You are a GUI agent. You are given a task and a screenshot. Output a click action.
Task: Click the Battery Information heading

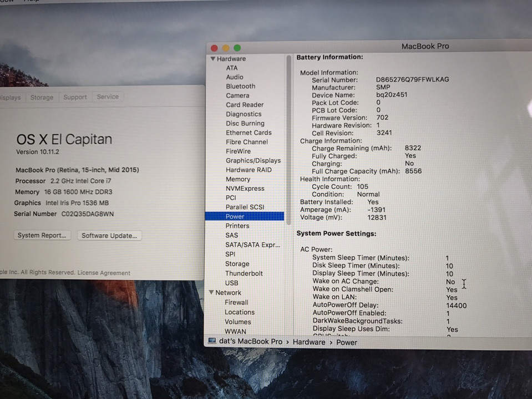point(330,57)
